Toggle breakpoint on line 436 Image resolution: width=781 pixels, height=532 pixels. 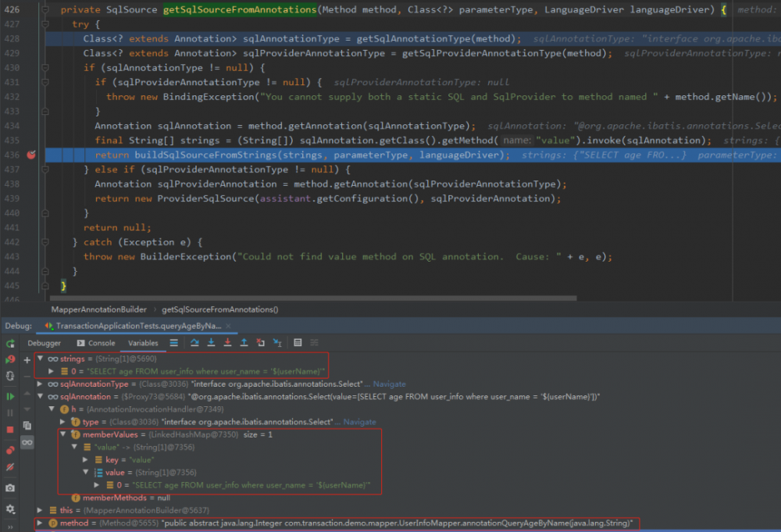click(31, 155)
